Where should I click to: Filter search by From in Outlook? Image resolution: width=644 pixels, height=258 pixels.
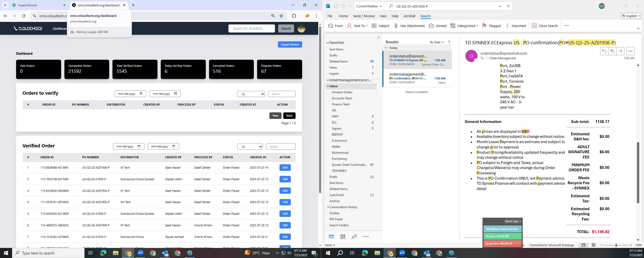[335, 26]
